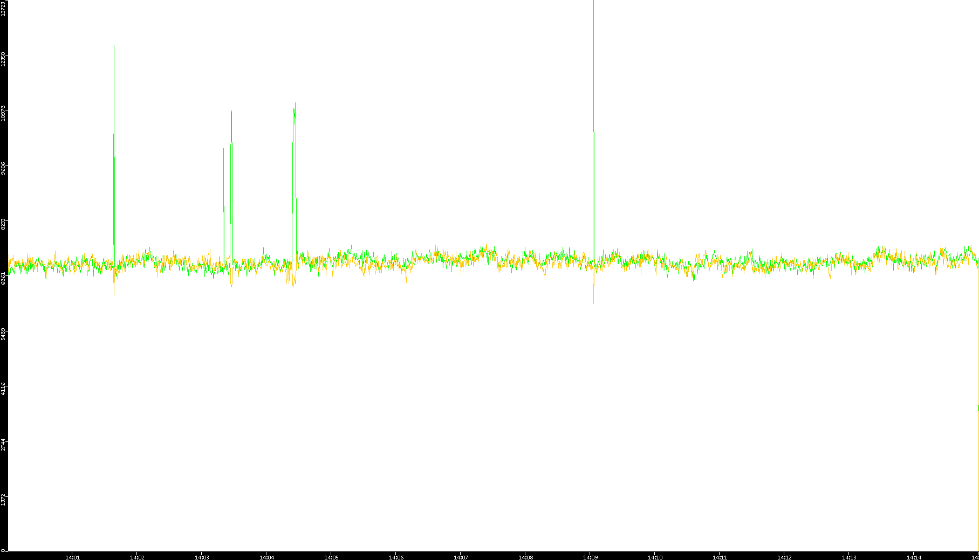The height and width of the screenshot is (560, 979).
Task: Click the 4116 y-axis label
Action: (x=4, y=389)
